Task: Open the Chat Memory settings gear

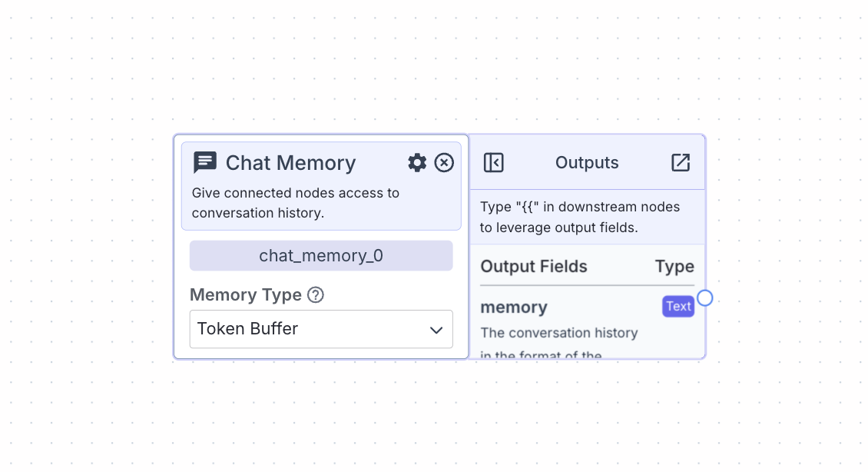Action: [417, 162]
